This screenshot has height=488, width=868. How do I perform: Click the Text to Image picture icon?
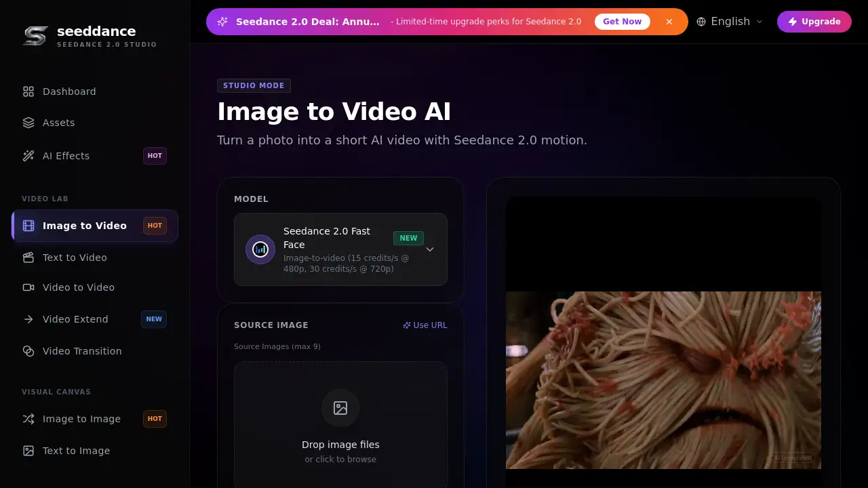click(x=28, y=451)
